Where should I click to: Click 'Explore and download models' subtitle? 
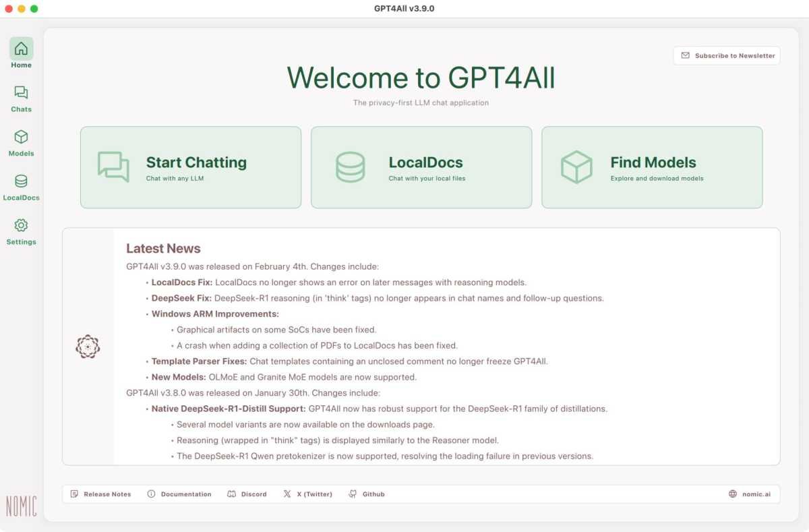click(x=657, y=179)
